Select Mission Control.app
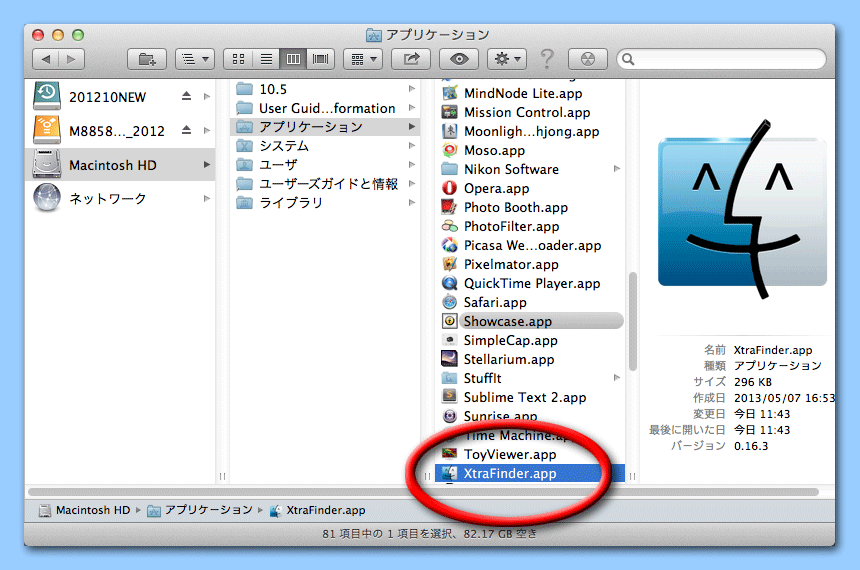 [531, 112]
